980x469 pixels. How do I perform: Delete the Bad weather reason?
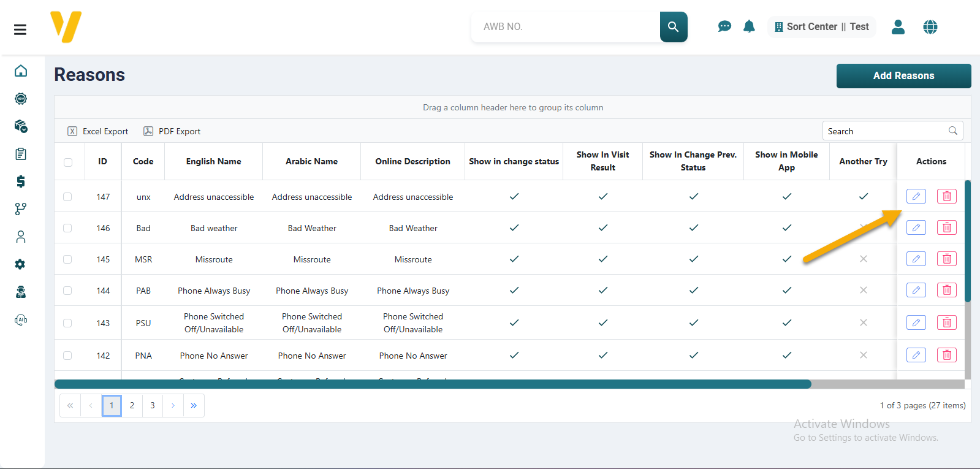(946, 227)
